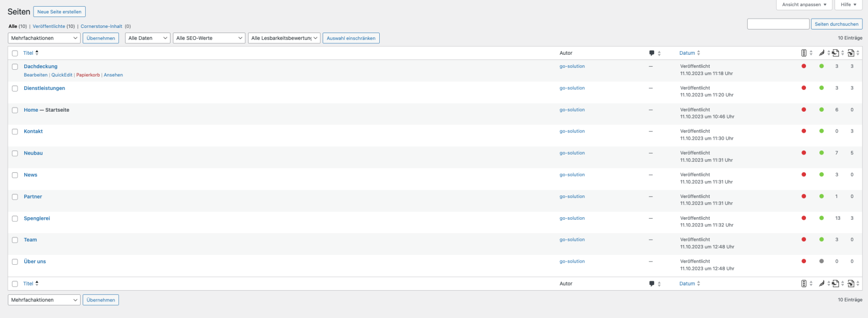The height and width of the screenshot is (318, 868).
Task: Click green readability dot for Home — Startseite
Action: pos(822,110)
